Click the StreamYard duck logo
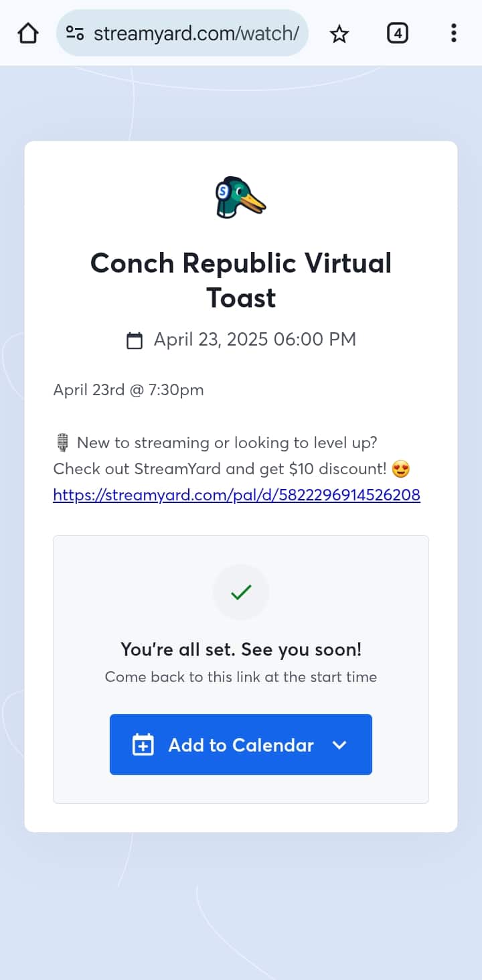The image size is (482, 980). pyautogui.click(x=240, y=198)
